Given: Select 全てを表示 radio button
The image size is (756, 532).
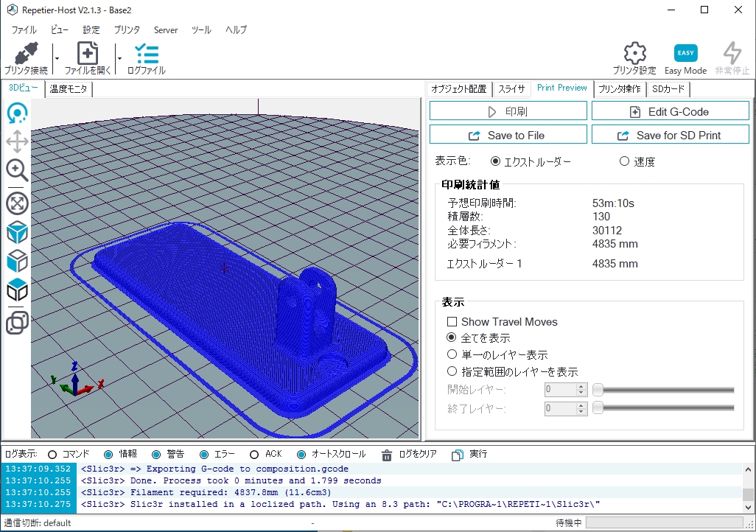Looking at the screenshot, I should point(451,337).
